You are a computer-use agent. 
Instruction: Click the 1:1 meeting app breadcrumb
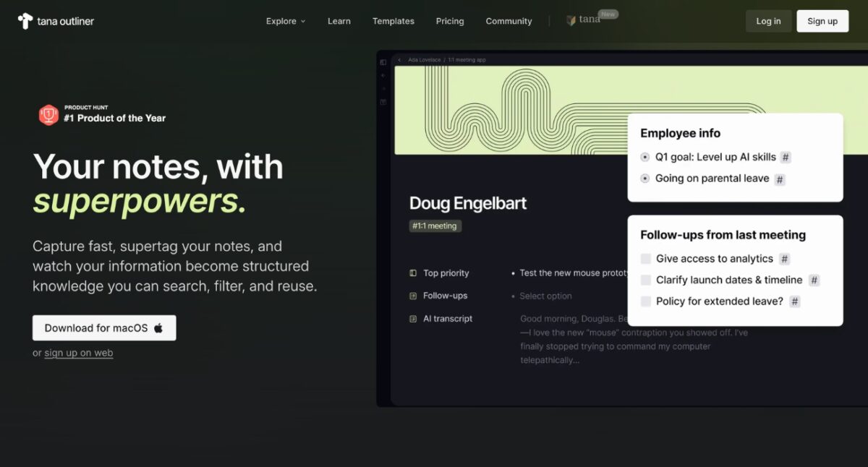click(x=467, y=60)
